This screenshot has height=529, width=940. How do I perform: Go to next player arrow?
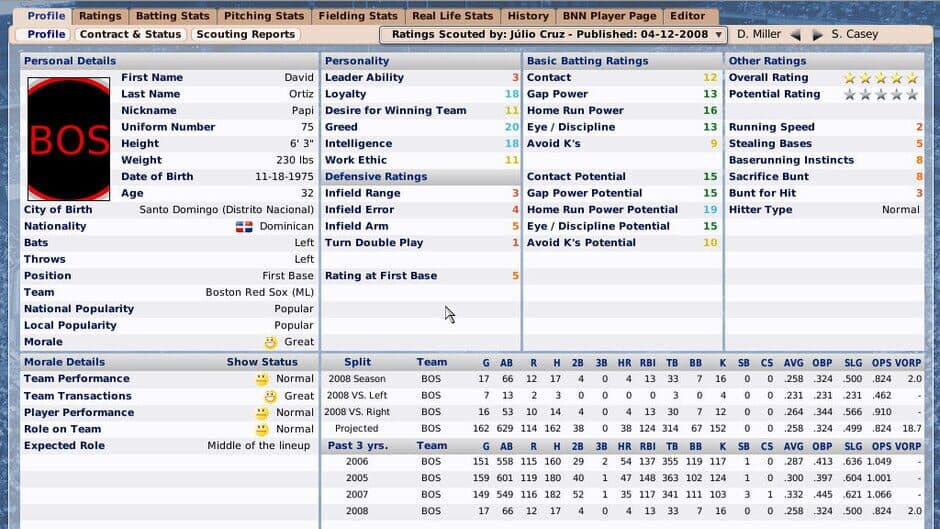(x=817, y=35)
